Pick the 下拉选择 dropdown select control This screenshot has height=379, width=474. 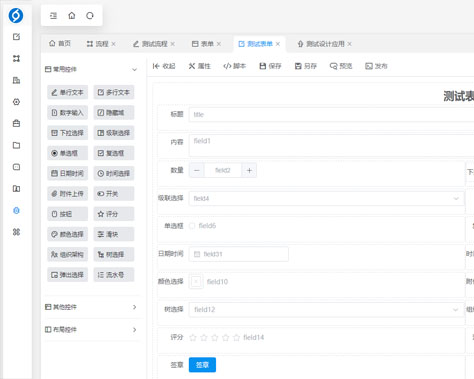pos(68,133)
